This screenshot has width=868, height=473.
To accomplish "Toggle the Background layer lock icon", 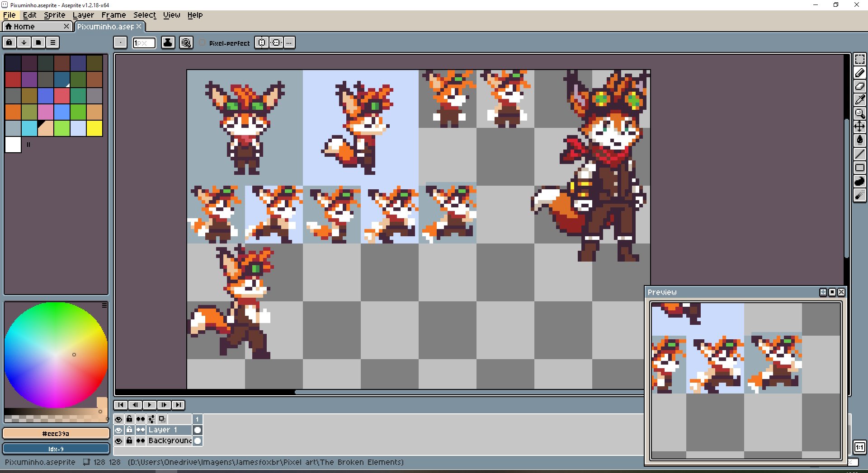I will click(129, 440).
